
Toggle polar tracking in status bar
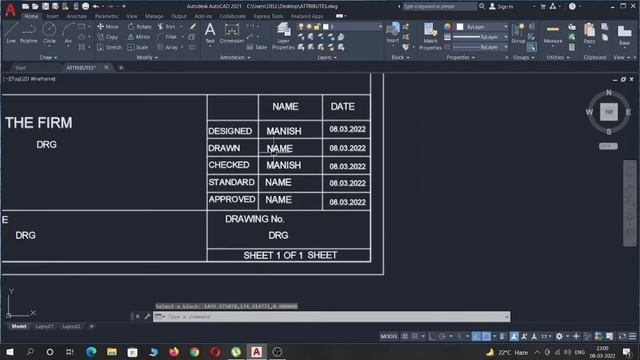[442, 336]
